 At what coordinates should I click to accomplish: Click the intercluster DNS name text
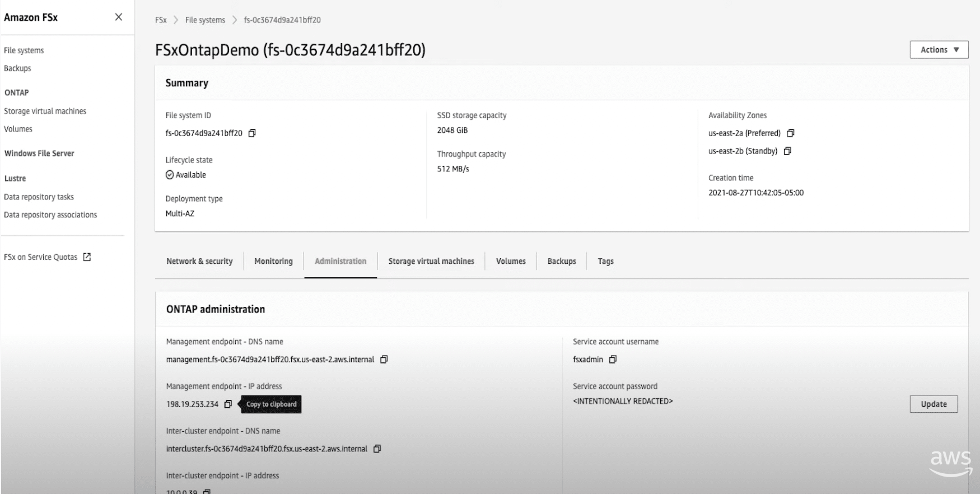coord(267,449)
